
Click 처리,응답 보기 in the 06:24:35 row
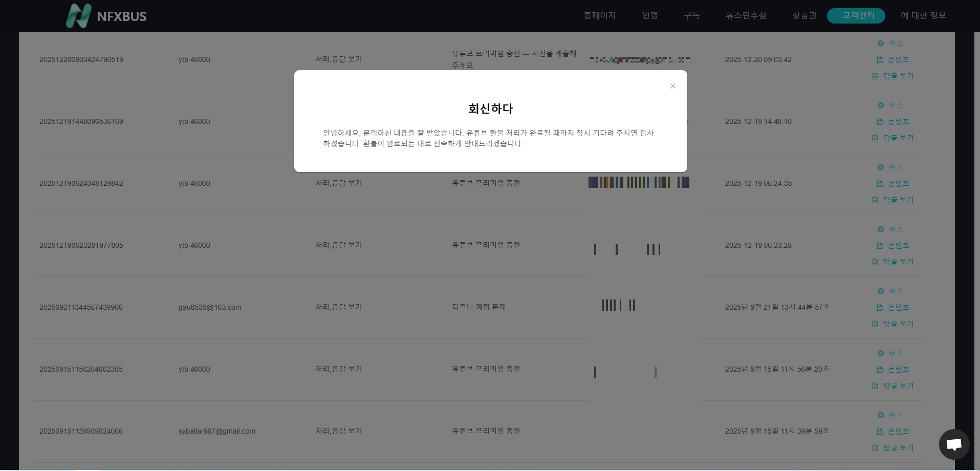click(x=339, y=183)
